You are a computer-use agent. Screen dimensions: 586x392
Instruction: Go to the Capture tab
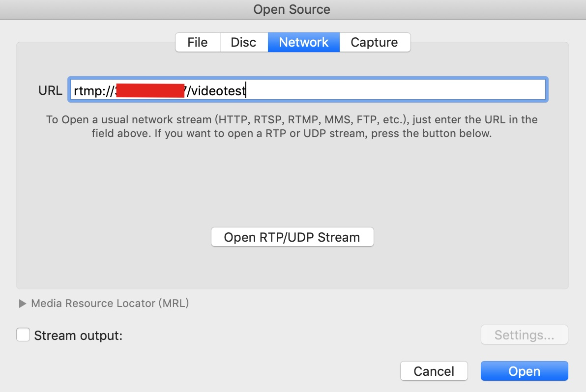coord(375,42)
